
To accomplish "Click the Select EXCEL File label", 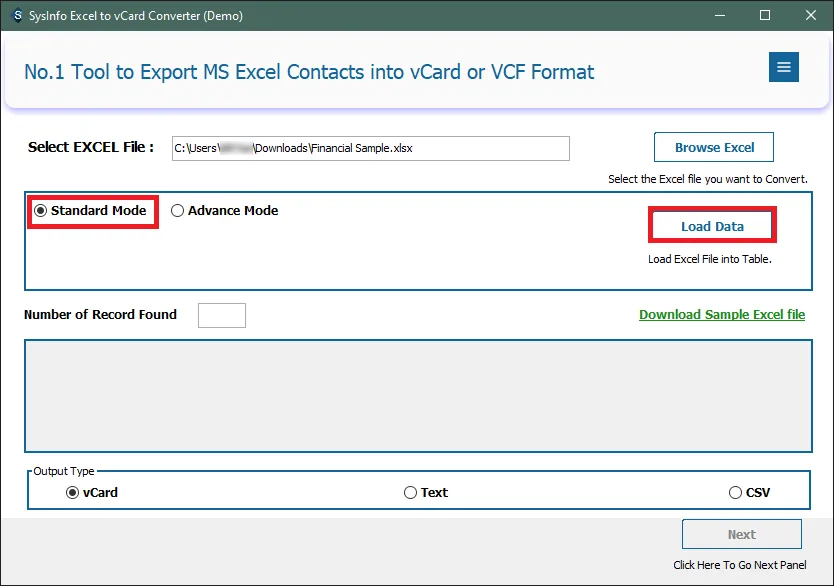I will tap(91, 147).
